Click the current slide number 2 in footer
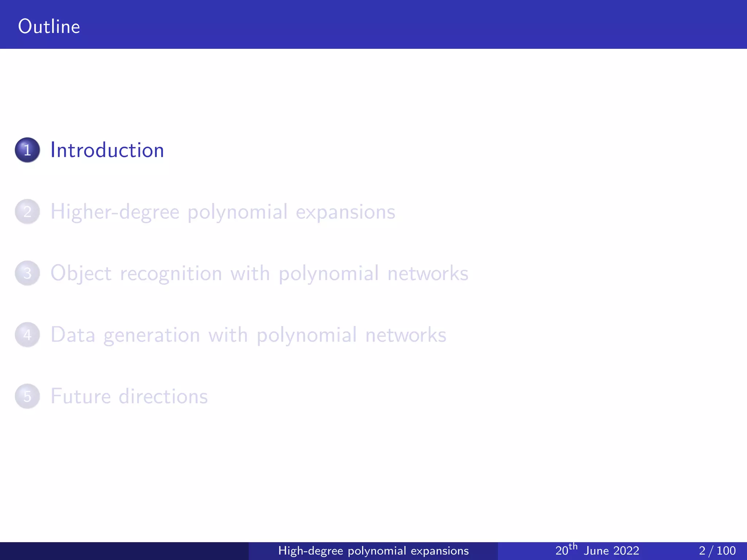 pos(702,551)
